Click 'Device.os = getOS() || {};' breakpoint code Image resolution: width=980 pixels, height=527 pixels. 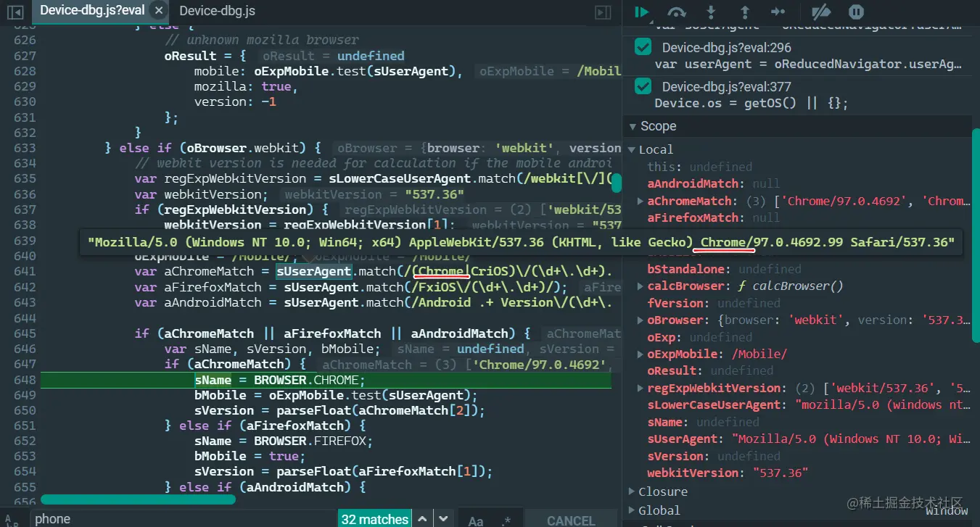751,103
